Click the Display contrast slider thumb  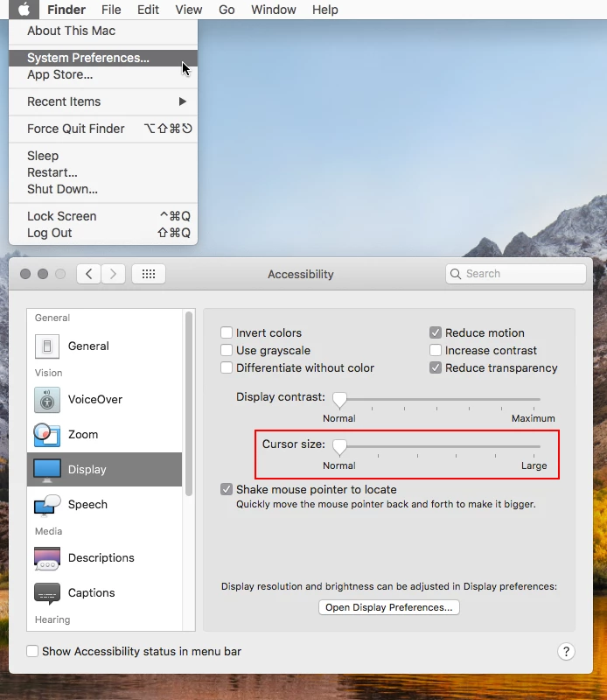pyautogui.click(x=339, y=400)
